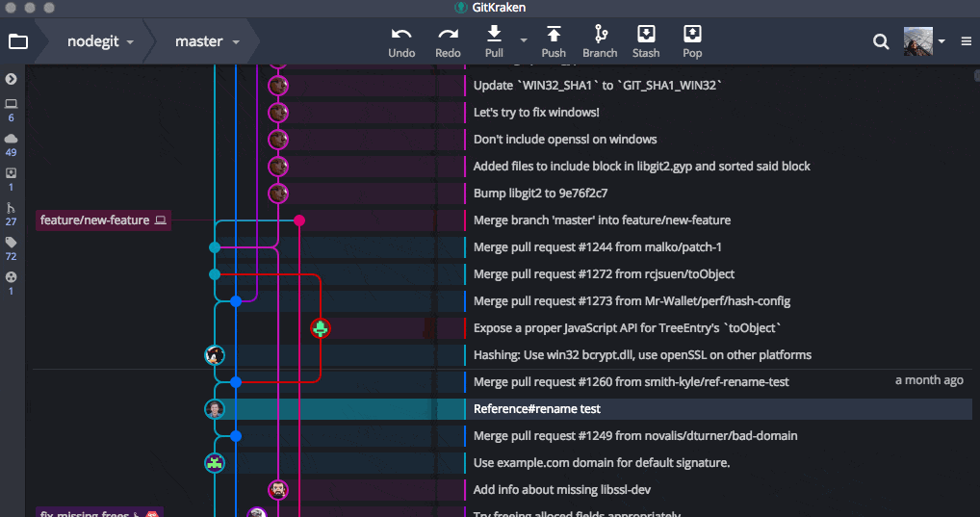This screenshot has width=980, height=517.
Task: Click author avatar on libssl-dev commit
Action: point(278,489)
